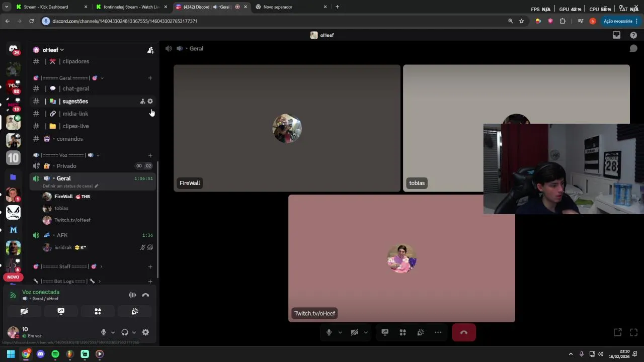Mute microphone in call control bar
Viewport: 644px width, 362px height.
click(329, 332)
